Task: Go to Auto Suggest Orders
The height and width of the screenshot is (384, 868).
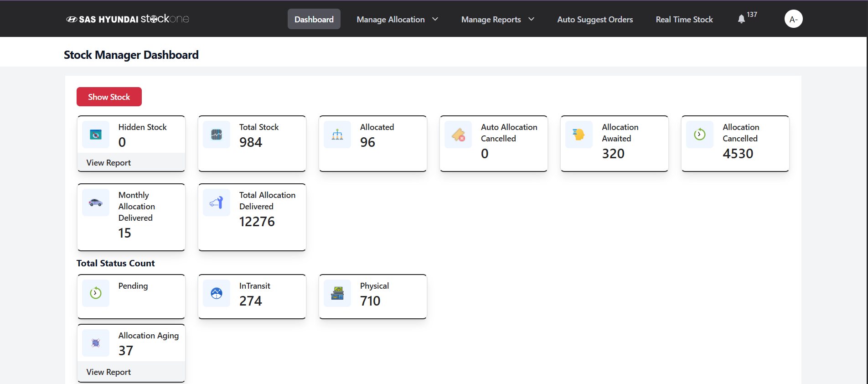Action: [595, 20]
